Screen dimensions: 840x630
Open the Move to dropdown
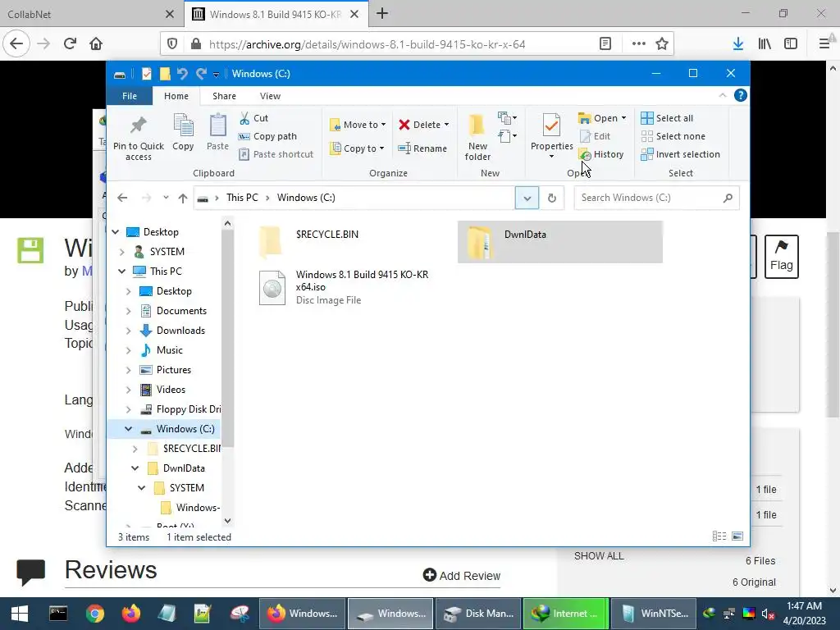click(x=358, y=125)
